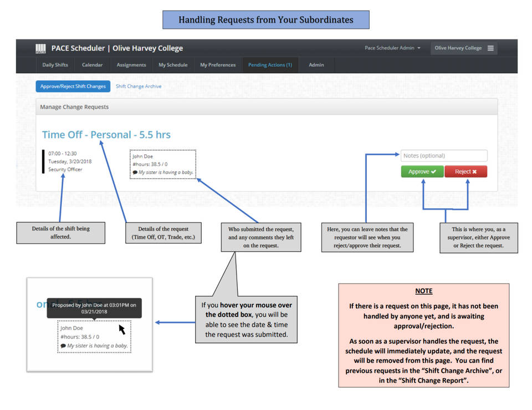Select Approve/Reject Shift Changes

click(x=73, y=86)
